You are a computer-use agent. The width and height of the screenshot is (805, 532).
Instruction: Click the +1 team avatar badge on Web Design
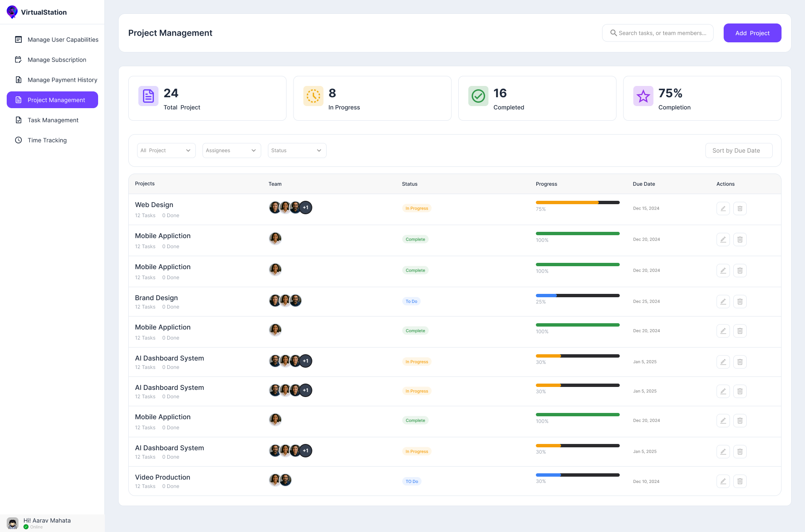[x=306, y=207]
